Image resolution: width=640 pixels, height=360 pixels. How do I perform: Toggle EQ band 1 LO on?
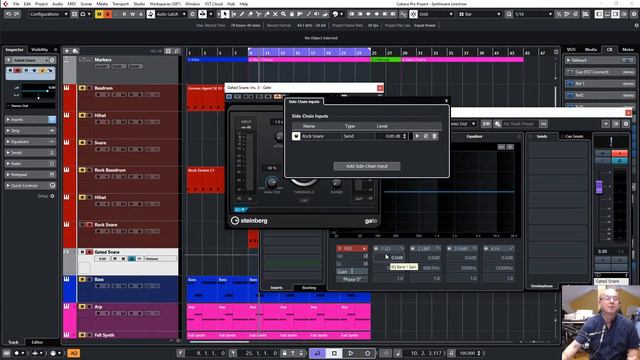(x=376, y=248)
